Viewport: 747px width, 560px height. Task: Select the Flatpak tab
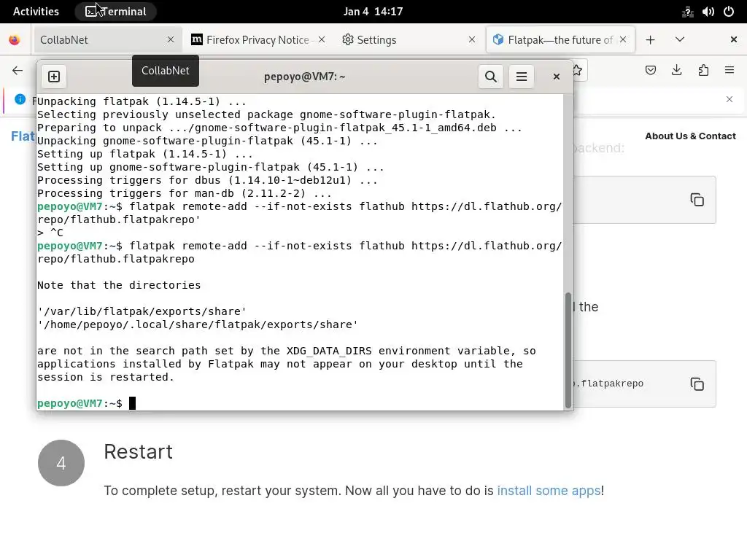560,40
